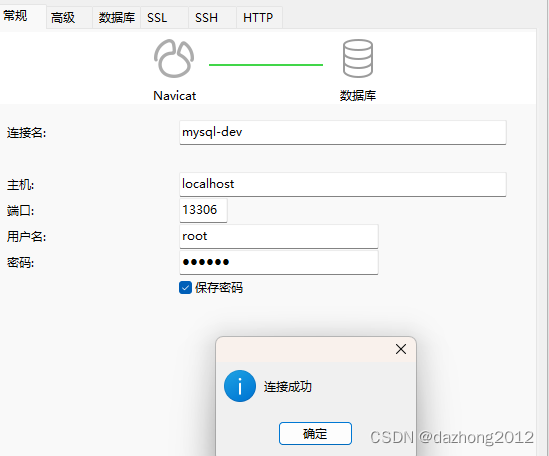Confirm with the 确定 button

[x=315, y=434]
